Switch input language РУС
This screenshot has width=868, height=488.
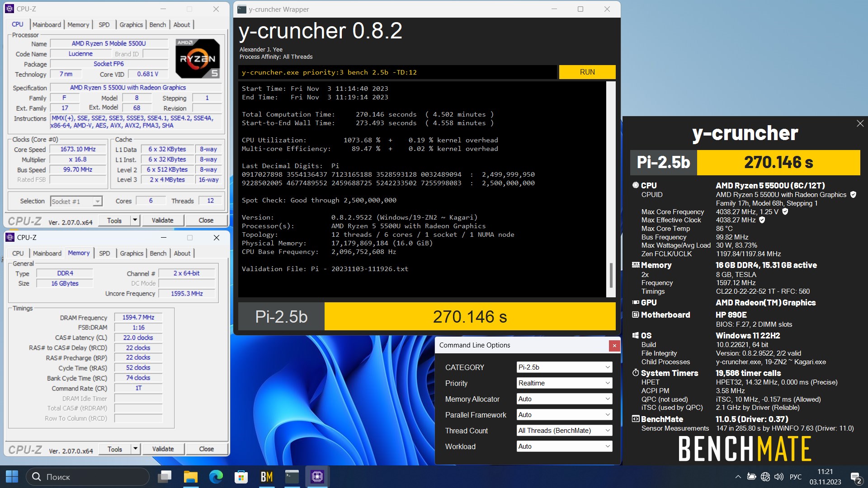(796, 477)
